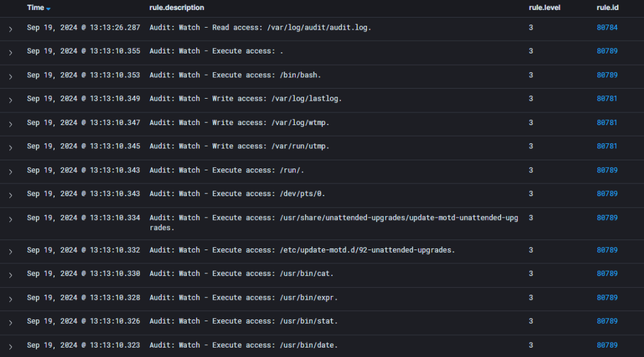Viewport: 644px width, 357px height.
Task: Open rule 80781 link for /var/log/lastlog
Action: pos(607,99)
